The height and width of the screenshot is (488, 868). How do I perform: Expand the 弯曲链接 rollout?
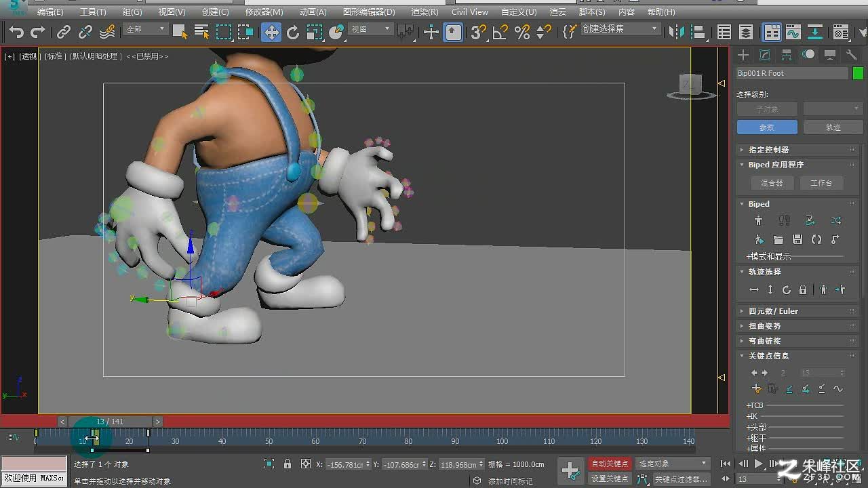(798, 341)
